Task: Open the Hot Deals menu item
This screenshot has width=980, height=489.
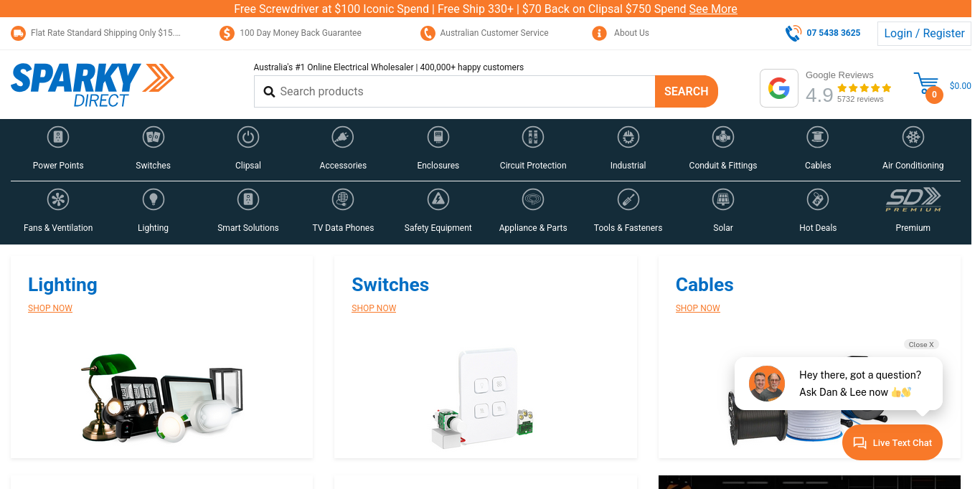Action: tap(818, 227)
